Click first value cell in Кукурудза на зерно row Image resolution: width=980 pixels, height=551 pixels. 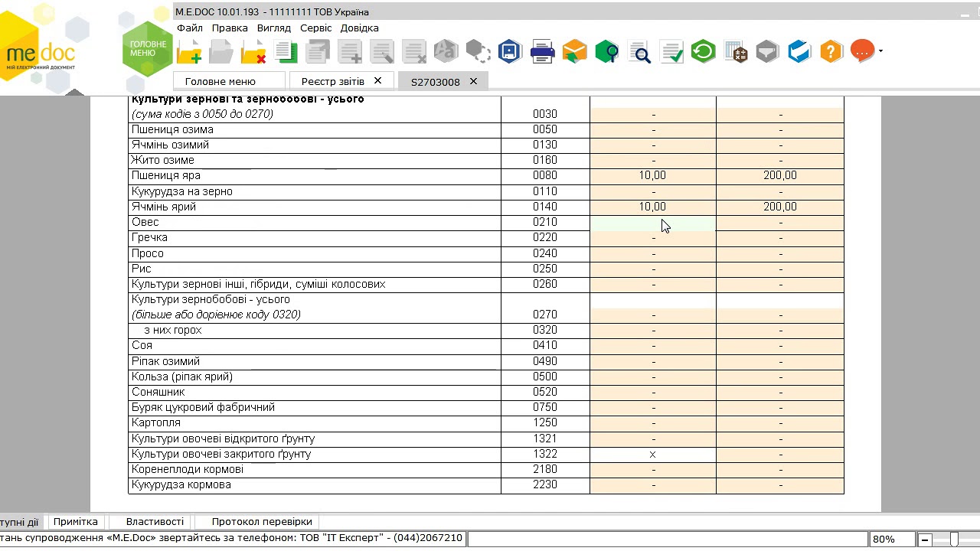(x=653, y=191)
